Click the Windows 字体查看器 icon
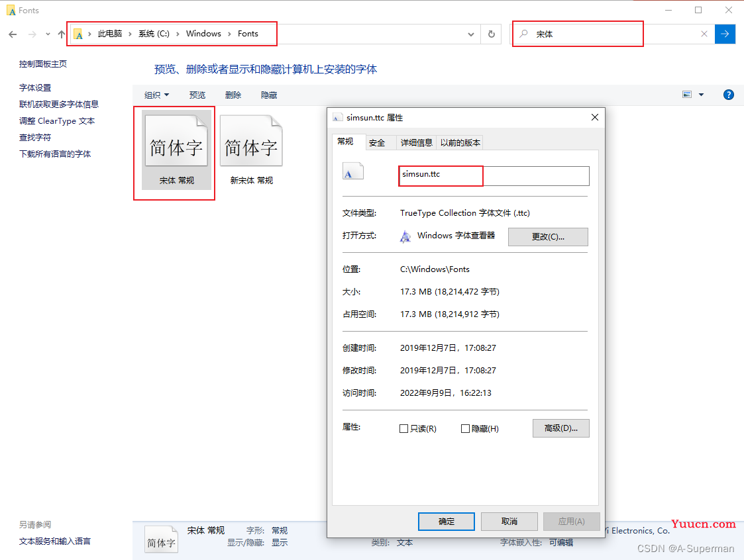The image size is (744, 560). 405,236
